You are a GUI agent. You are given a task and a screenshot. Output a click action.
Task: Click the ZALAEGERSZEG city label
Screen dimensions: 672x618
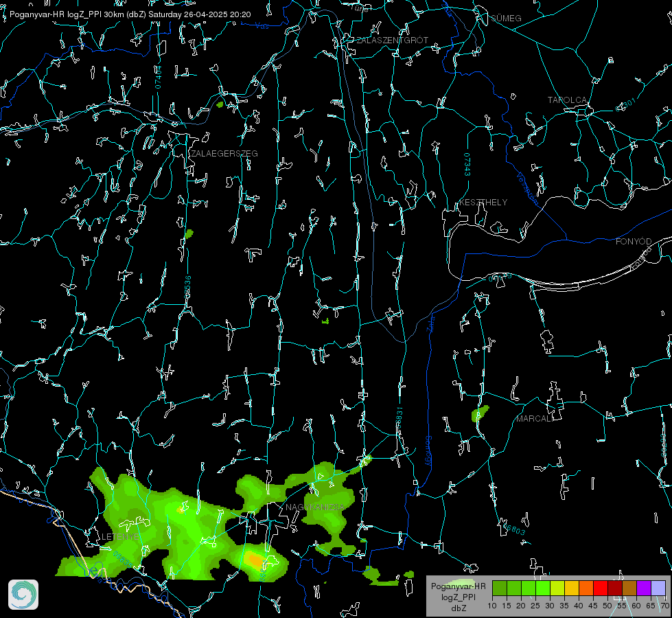tap(224, 154)
